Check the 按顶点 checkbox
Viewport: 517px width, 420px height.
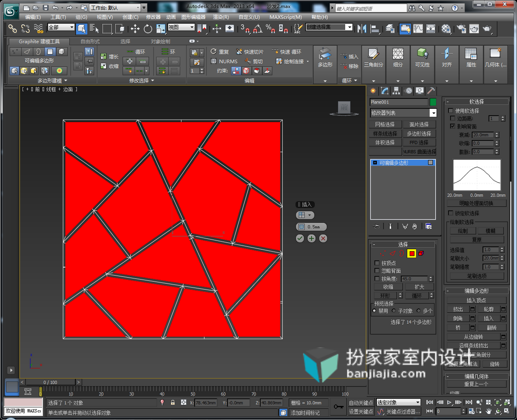pos(377,263)
